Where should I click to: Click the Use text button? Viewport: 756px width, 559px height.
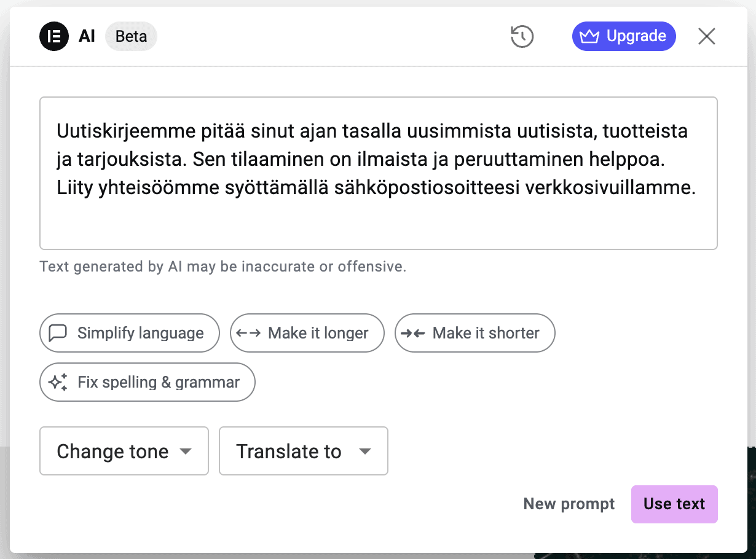pyautogui.click(x=674, y=504)
